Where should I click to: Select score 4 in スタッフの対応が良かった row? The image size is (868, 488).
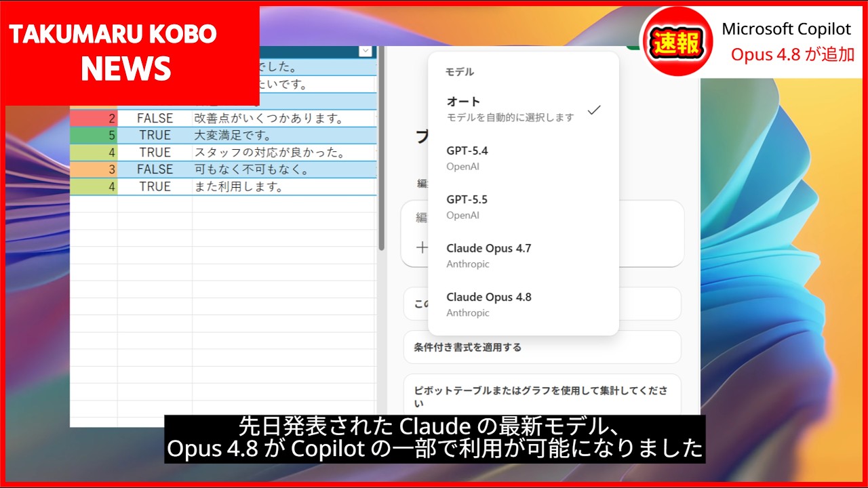[x=94, y=152]
